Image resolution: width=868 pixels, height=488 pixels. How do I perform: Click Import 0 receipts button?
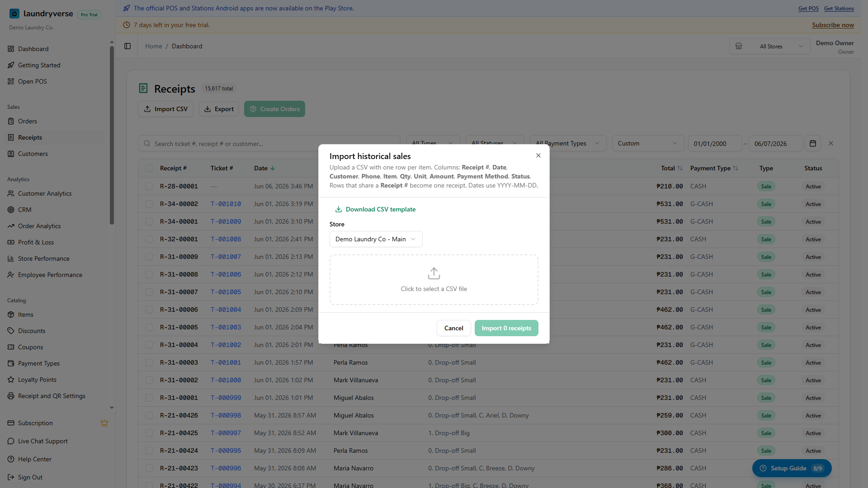(x=506, y=328)
